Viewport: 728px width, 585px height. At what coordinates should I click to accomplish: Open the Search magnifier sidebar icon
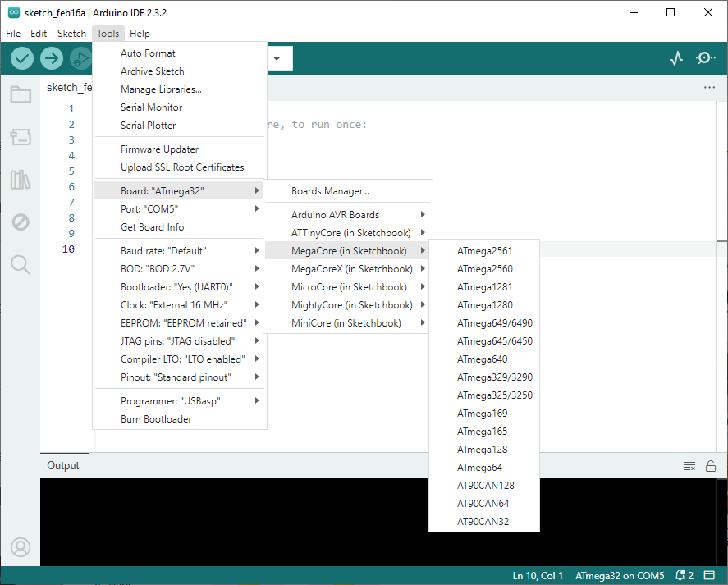[x=21, y=264]
